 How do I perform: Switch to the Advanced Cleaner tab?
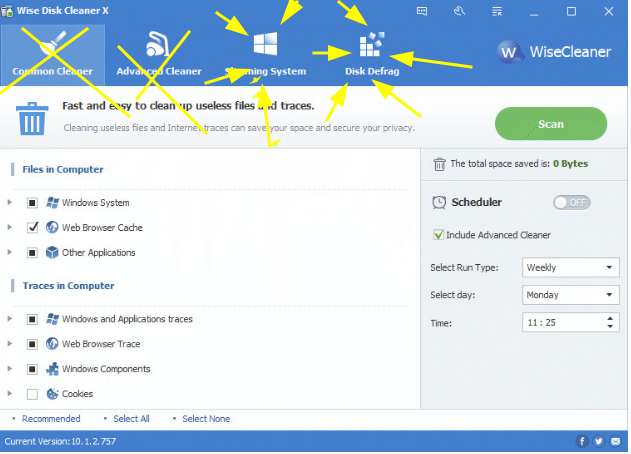159,55
